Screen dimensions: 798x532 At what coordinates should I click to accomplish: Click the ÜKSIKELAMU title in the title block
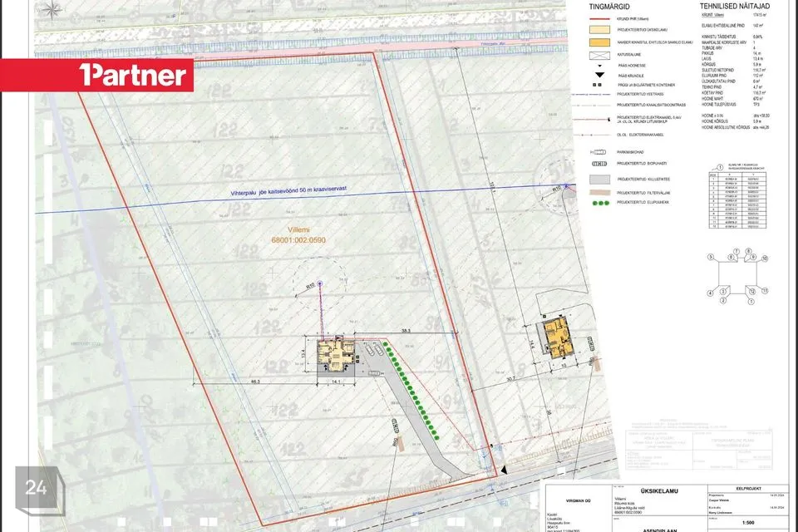click(x=659, y=490)
